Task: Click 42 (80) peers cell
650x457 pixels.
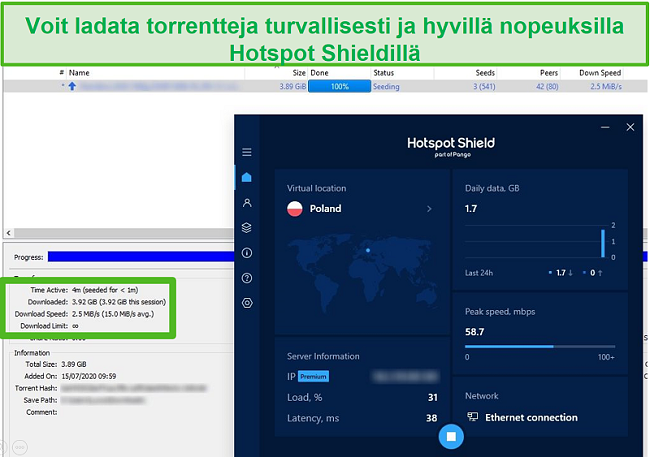Action: [547, 86]
